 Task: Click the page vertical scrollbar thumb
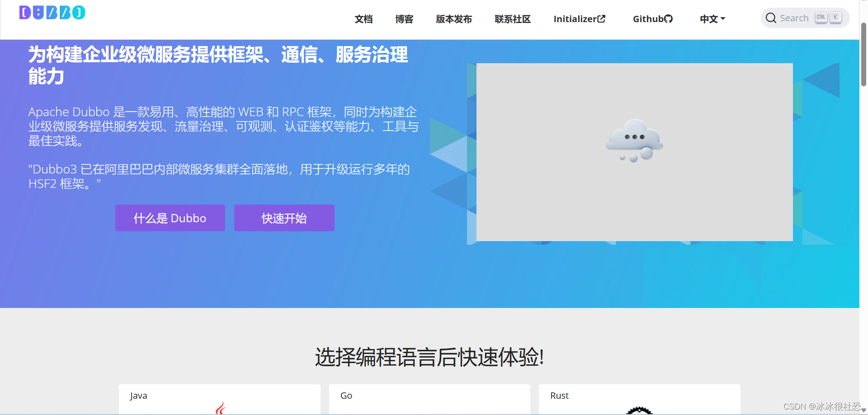tap(863, 54)
